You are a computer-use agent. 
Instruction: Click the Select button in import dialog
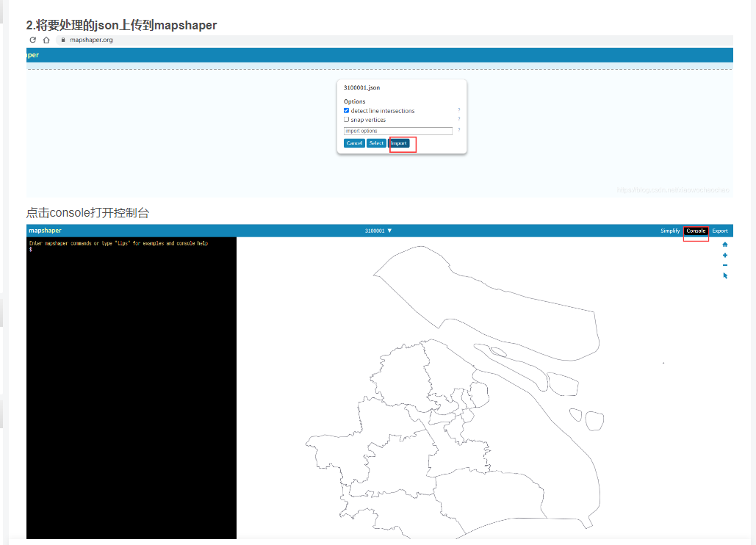coord(376,143)
